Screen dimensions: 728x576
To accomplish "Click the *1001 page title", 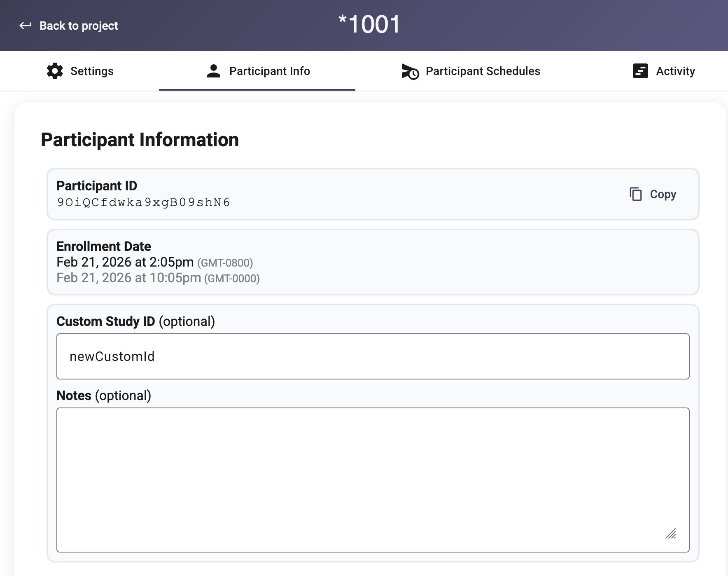I will coord(369,24).
